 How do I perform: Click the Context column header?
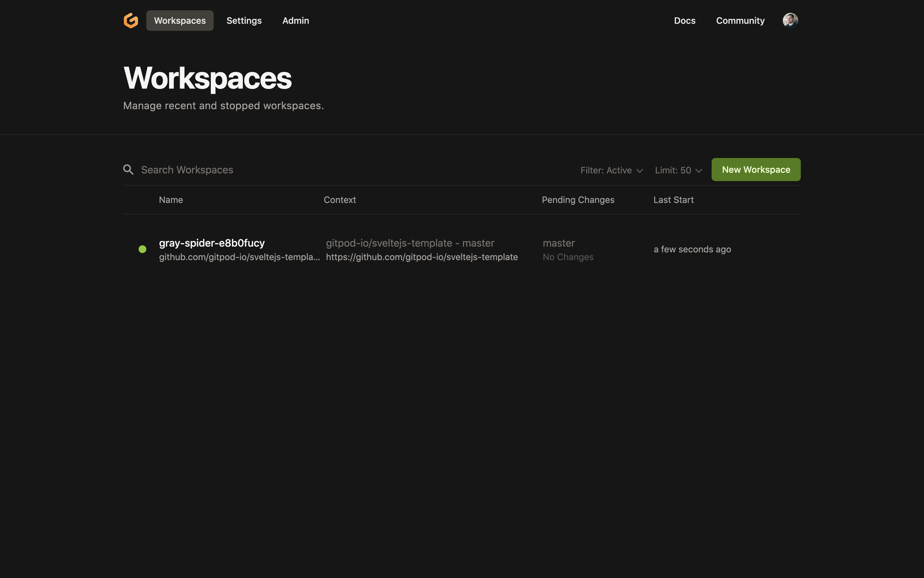coord(339,200)
